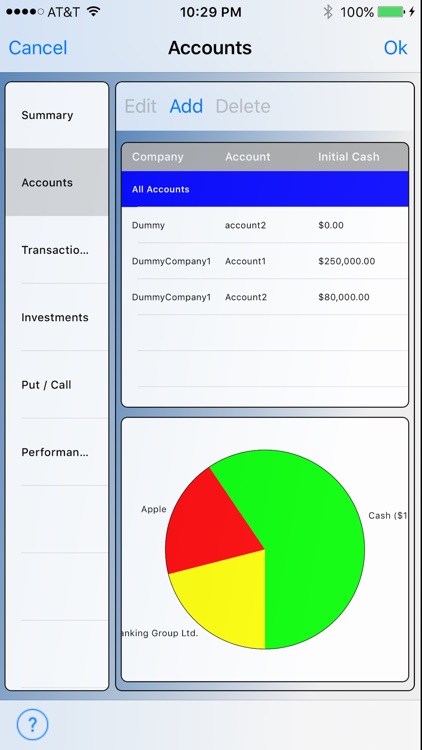
Task: Cancel the Accounts dialog
Action: point(38,48)
